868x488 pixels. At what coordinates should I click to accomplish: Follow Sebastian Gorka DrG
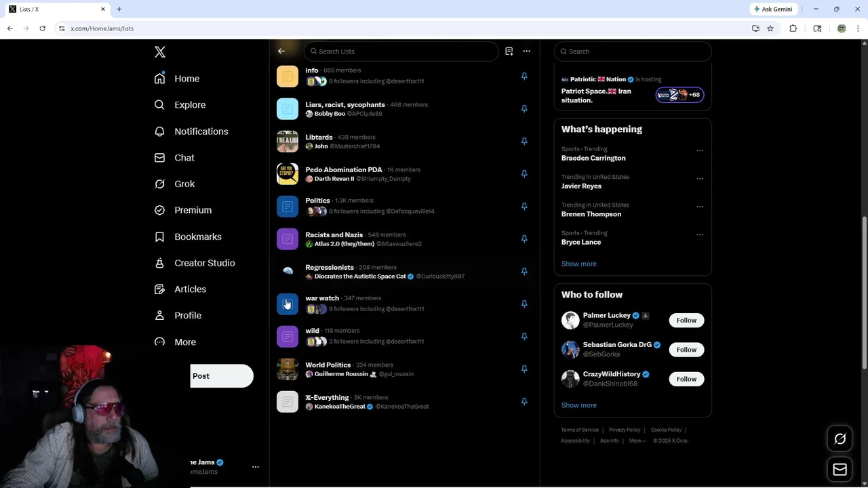pos(686,350)
